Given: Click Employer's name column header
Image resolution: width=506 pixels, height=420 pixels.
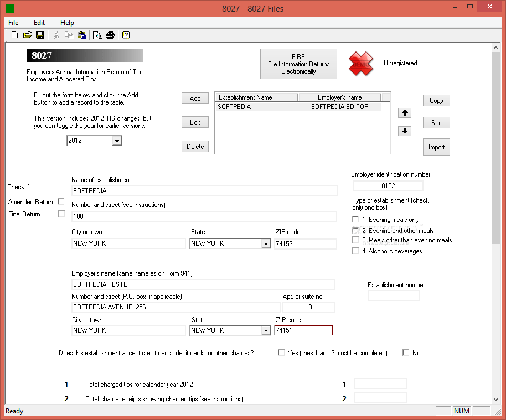Looking at the screenshot, I should (x=339, y=97).
